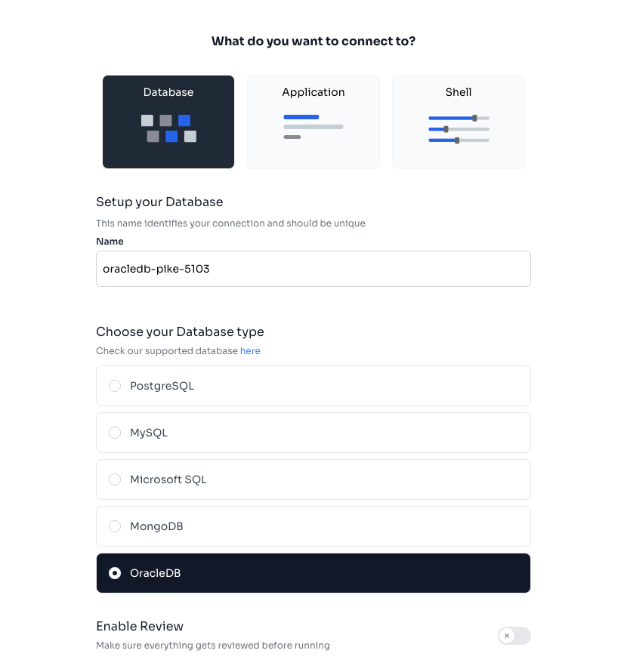Viewport: 627px width, 672px height.
Task: Open the supported database 'here' link
Action: coord(250,351)
